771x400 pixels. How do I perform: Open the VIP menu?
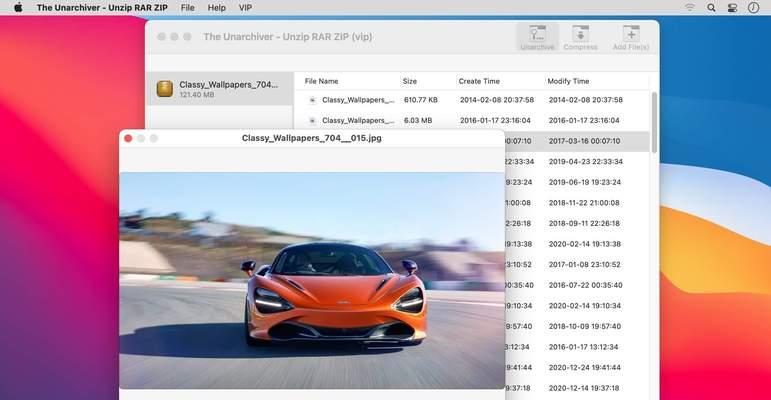[245, 8]
